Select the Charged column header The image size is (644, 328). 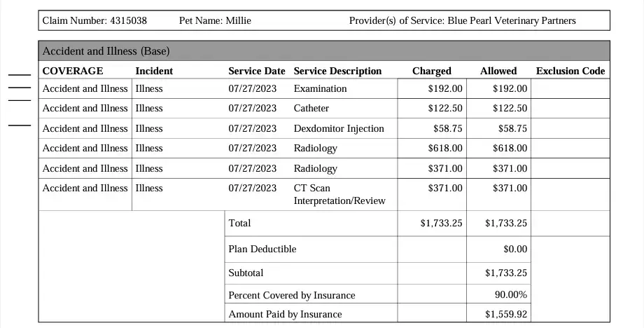(x=431, y=71)
